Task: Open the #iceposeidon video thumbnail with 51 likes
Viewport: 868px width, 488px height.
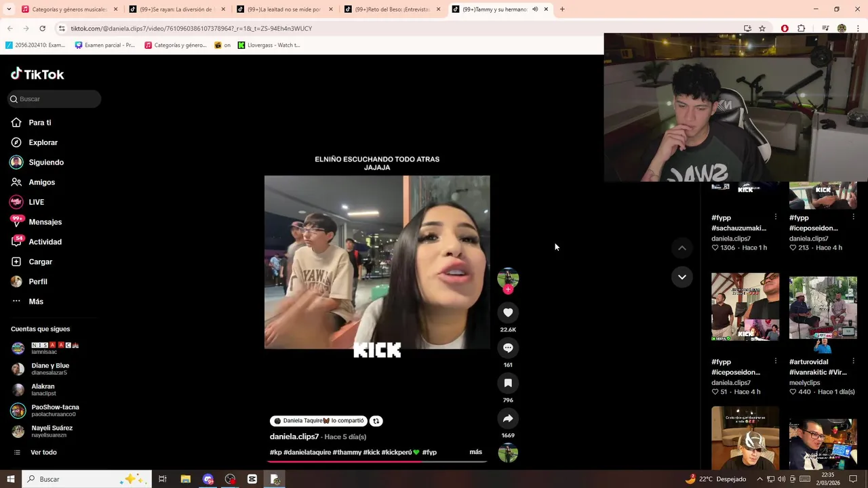Action: [x=745, y=307]
